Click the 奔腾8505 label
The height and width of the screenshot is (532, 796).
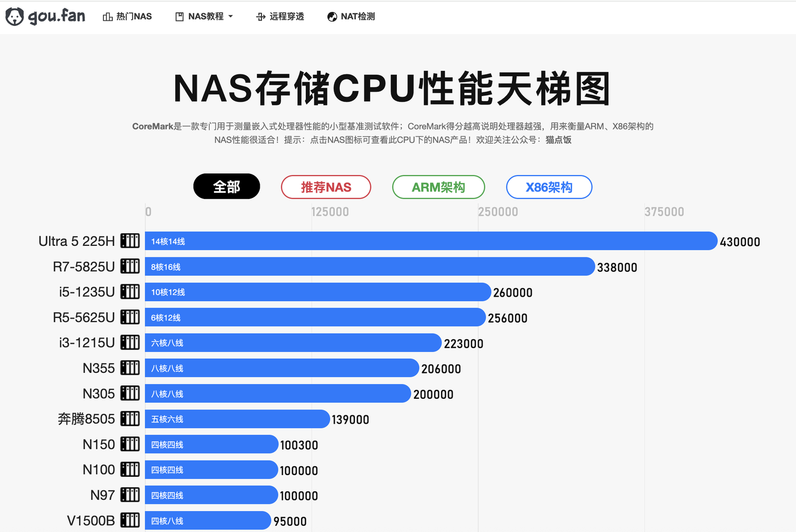click(87, 419)
